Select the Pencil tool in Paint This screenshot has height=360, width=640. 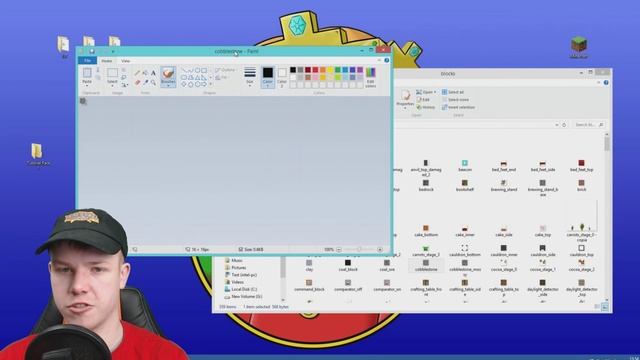coord(137,73)
